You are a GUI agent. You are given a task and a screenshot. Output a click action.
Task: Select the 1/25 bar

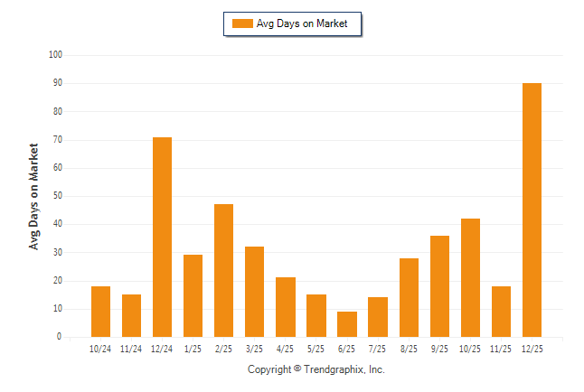[x=193, y=295]
